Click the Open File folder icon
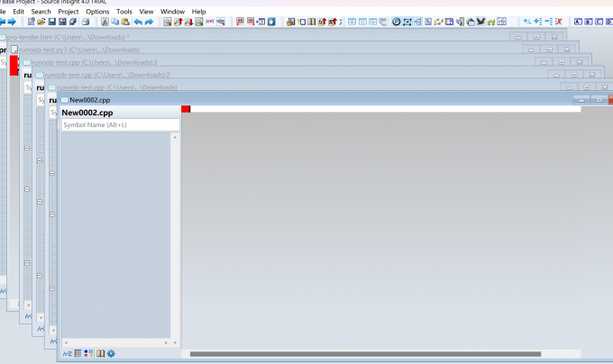Screen dimensions: 613x364 41,22
